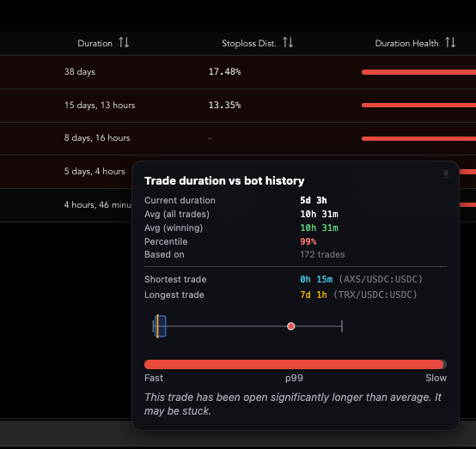Sort by Stoploss Dist. arrows icon
This screenshot has width=476, height=449.
coord(288,42)
